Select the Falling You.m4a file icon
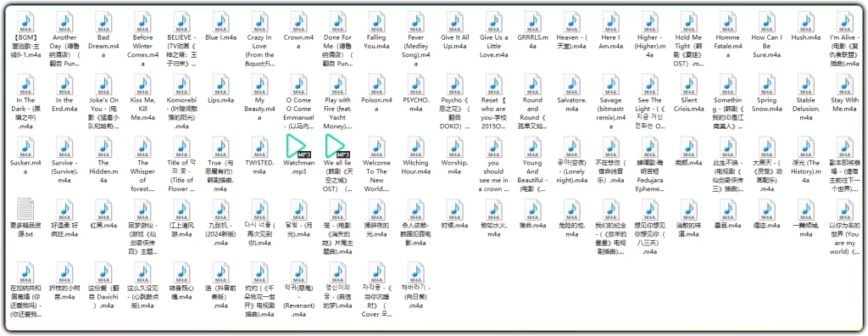The image size is (868, 336). tap(377, 22)
